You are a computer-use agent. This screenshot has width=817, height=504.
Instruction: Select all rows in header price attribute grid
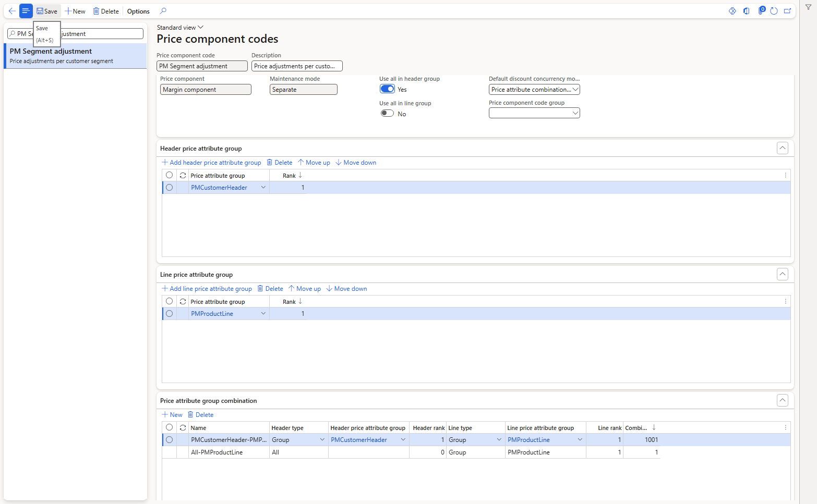169,175
